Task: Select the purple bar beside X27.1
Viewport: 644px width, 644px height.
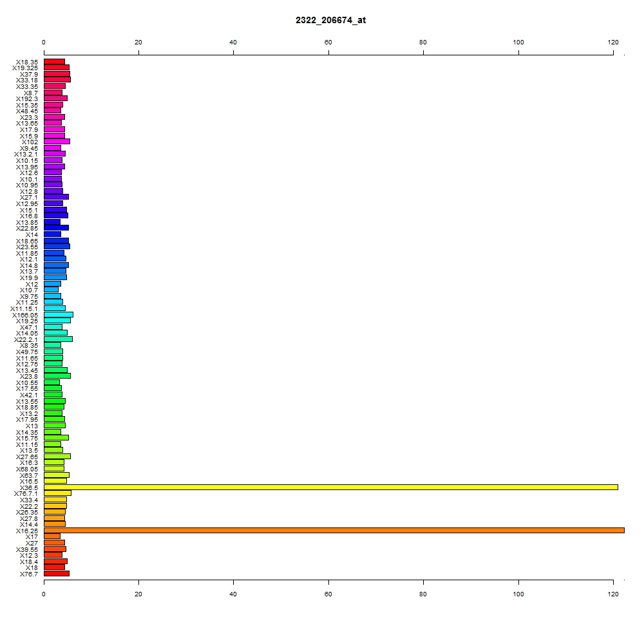Action: click(57, 196)
